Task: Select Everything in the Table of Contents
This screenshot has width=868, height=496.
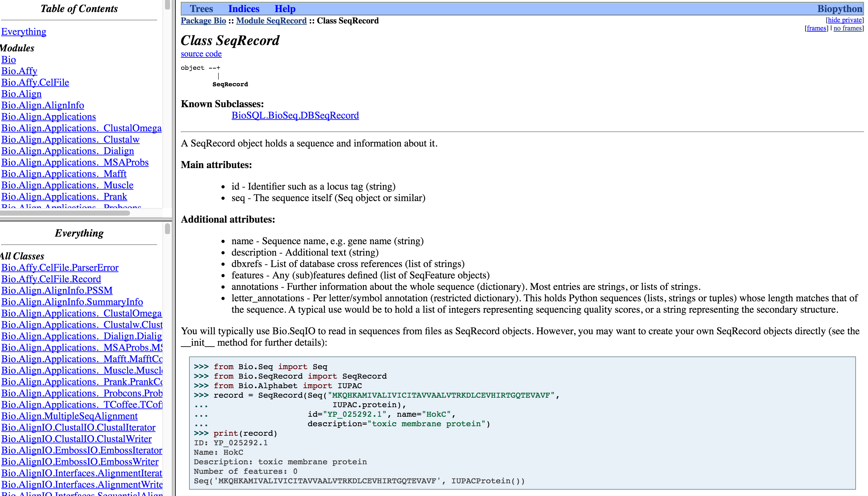Action: click(23, 31)
